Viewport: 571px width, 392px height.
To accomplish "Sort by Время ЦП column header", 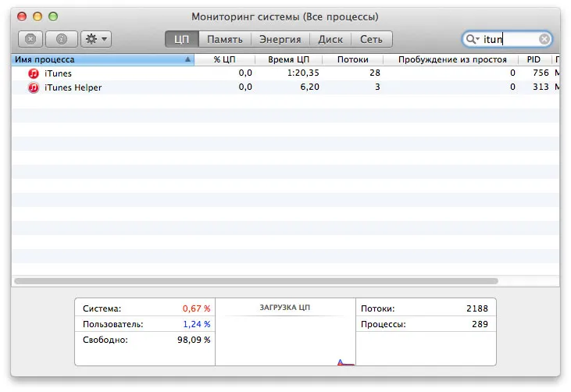I will (288, 59).
